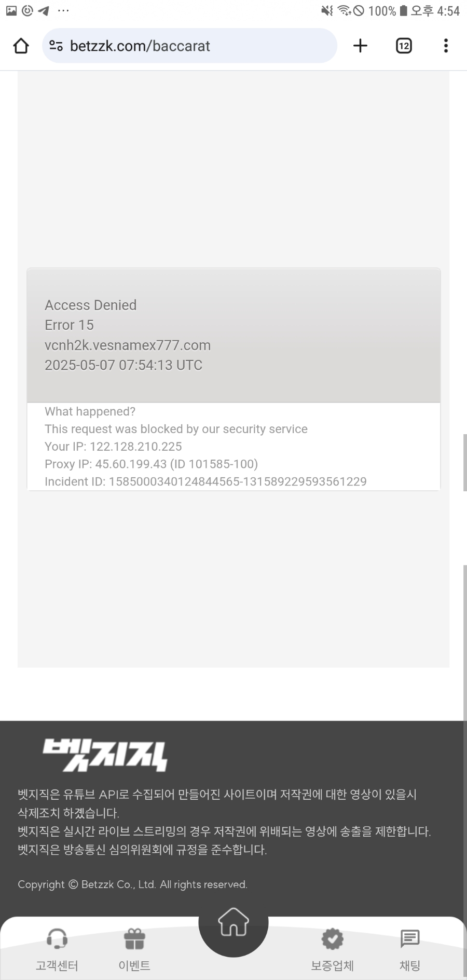
Task: Select the 채팅 tab label
Action: 410,965
